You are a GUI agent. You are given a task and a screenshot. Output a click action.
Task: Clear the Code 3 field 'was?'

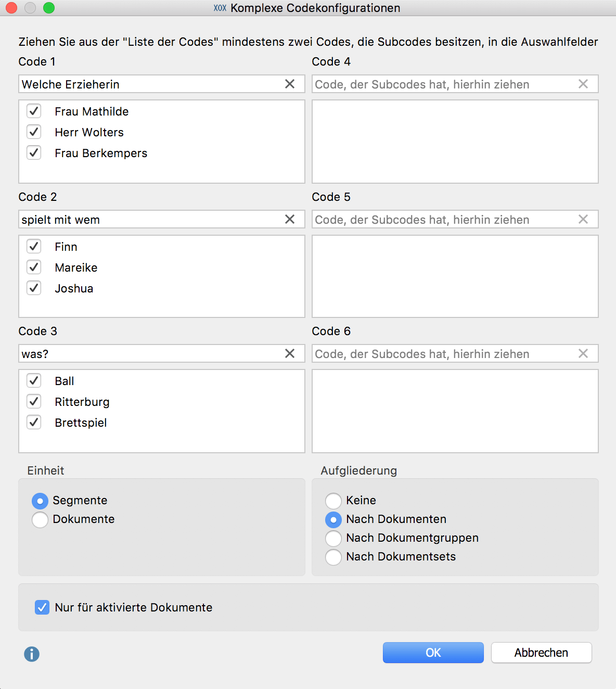click(290, 353)
